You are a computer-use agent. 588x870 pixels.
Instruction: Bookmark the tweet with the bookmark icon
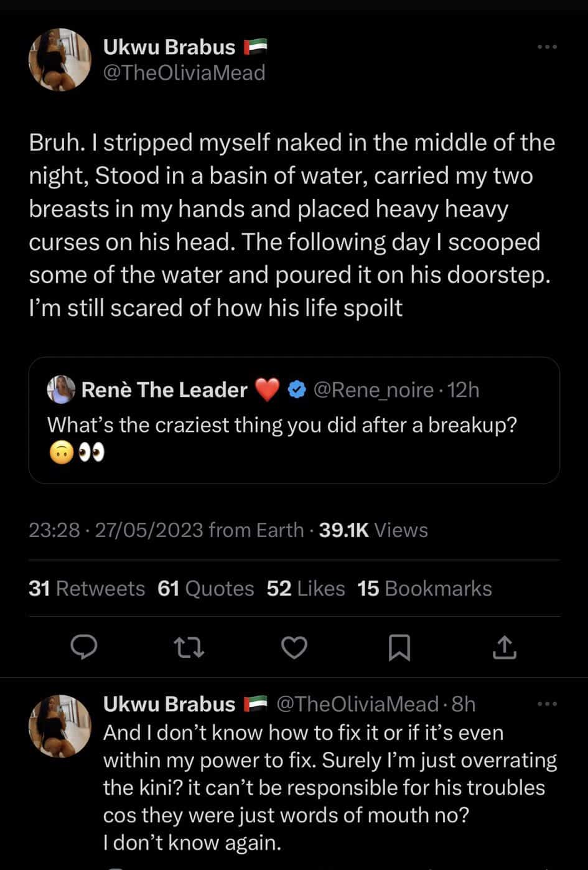[399, 647]
